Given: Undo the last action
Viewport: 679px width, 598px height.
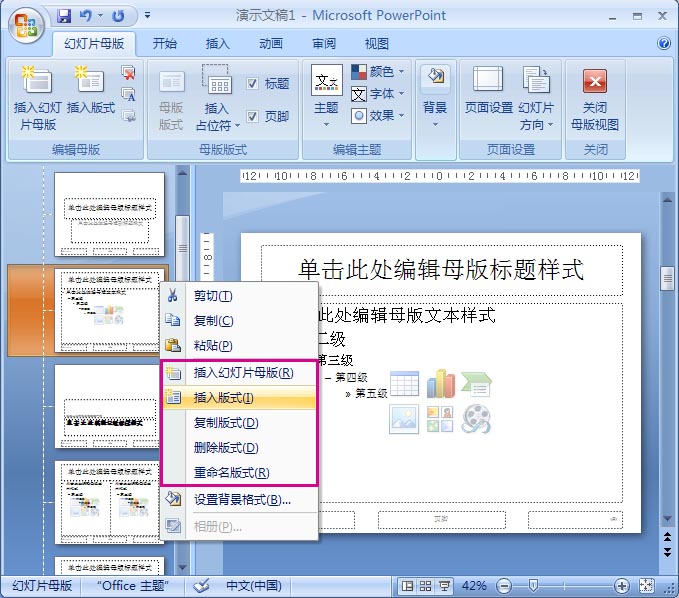Looking at the screenshot, I should 86,16.
